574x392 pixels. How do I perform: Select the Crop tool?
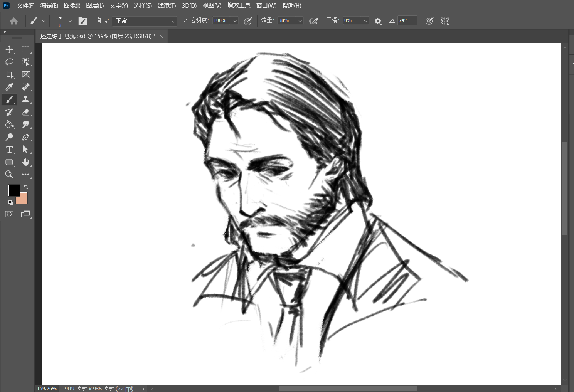click(9, 74)
